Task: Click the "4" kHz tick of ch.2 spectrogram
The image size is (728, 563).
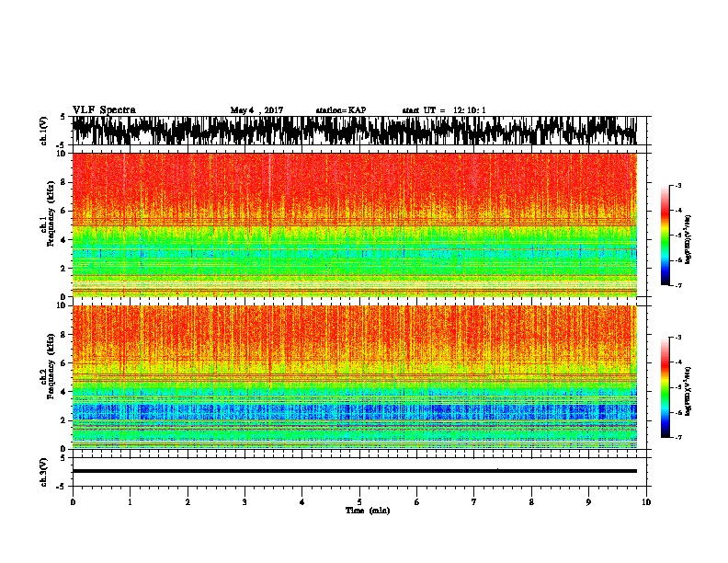Action: pyautogui.click(x=64, y=392)
